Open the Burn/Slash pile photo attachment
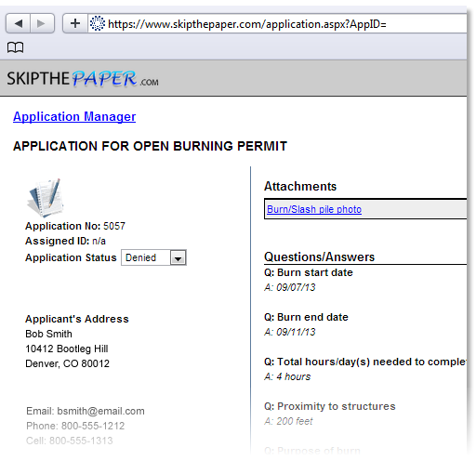Image resolution: width=476 pixels, height=474 pixels. [314, 209]
